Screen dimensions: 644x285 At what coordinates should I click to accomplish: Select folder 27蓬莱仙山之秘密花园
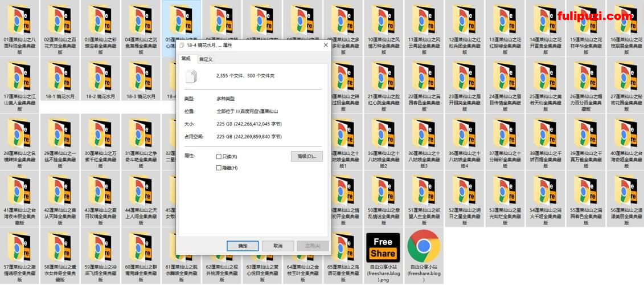pyautogui.click(x=626, y=84)
